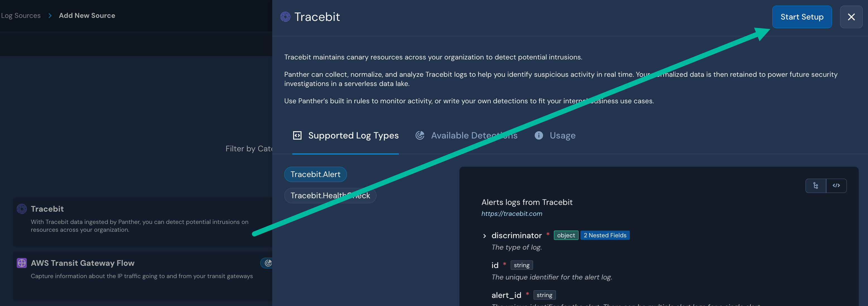The image size is (868, 306).
Task: Open the Usage tab
Action: click(562, 135)
